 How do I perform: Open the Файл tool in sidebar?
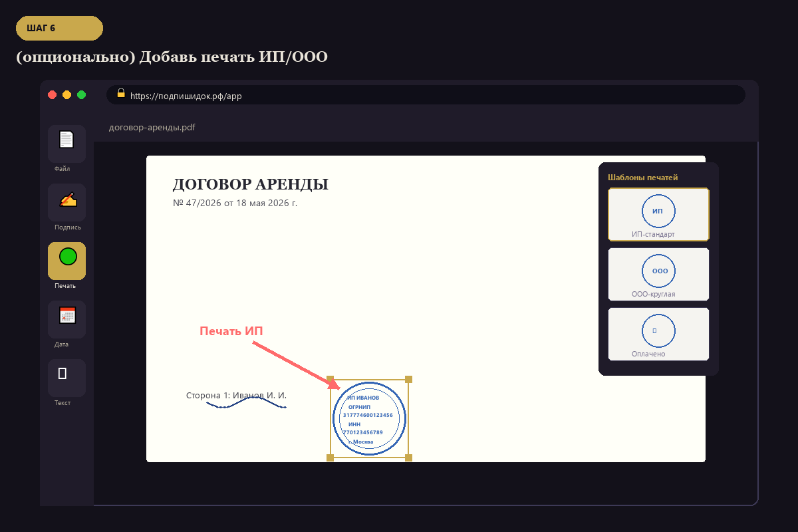pyautogui.click(x=66, y=144)
